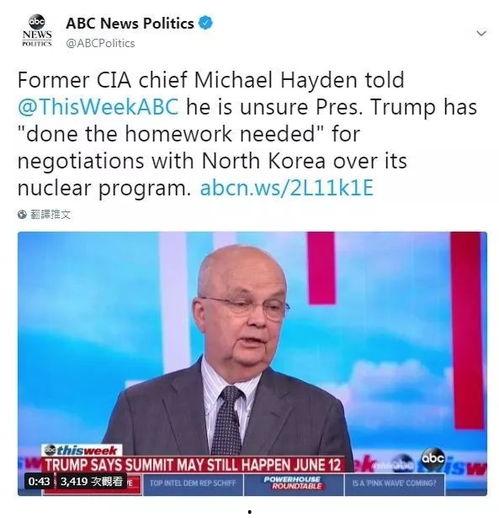Click the 0:43 video duration badge

click(39, 481)
